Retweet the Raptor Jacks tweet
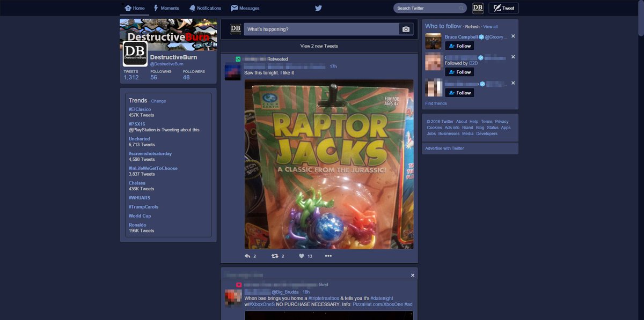This screenshot has height=320, width=644. [275, 256]
